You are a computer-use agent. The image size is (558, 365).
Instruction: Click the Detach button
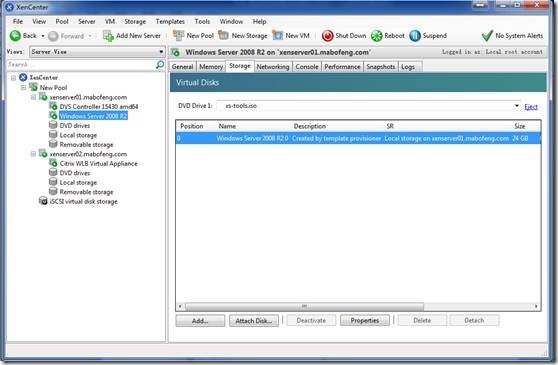pyautogui.click(x=474, y=321)
